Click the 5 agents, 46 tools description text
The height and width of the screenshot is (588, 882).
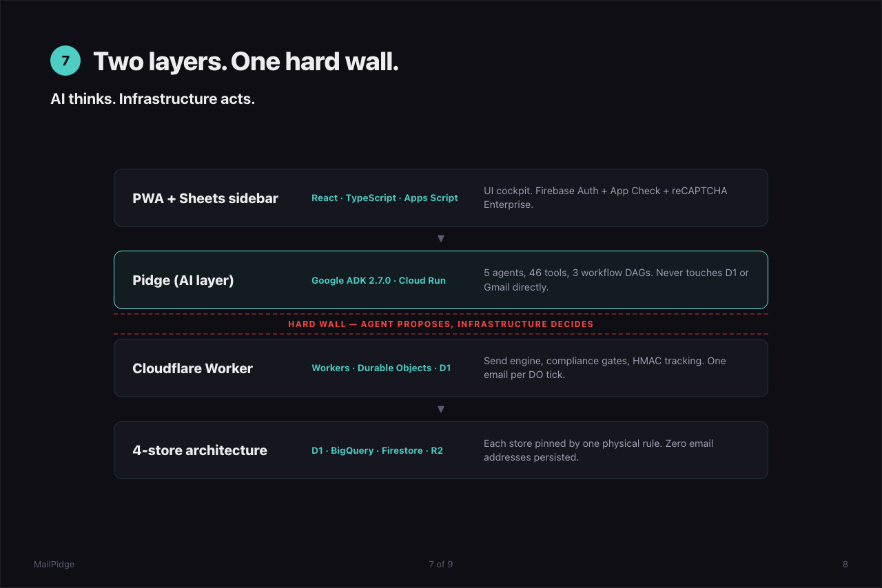(616, 280)
